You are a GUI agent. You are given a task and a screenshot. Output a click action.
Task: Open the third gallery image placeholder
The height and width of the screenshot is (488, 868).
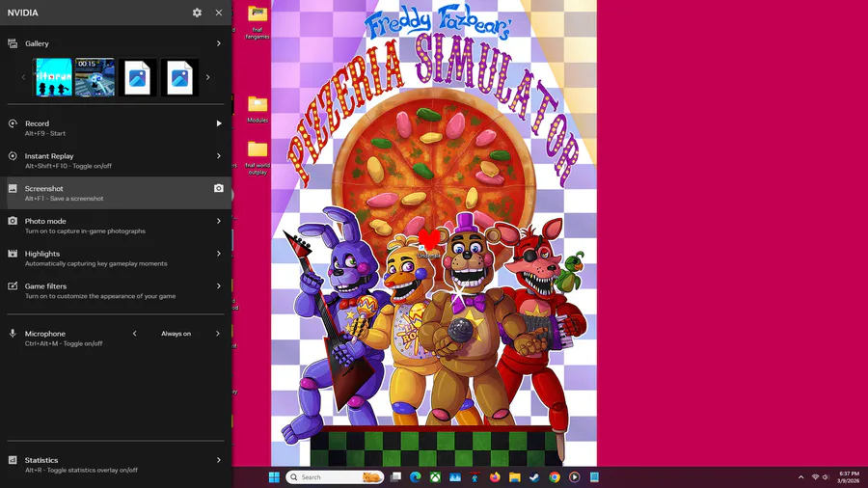(137, 77)
